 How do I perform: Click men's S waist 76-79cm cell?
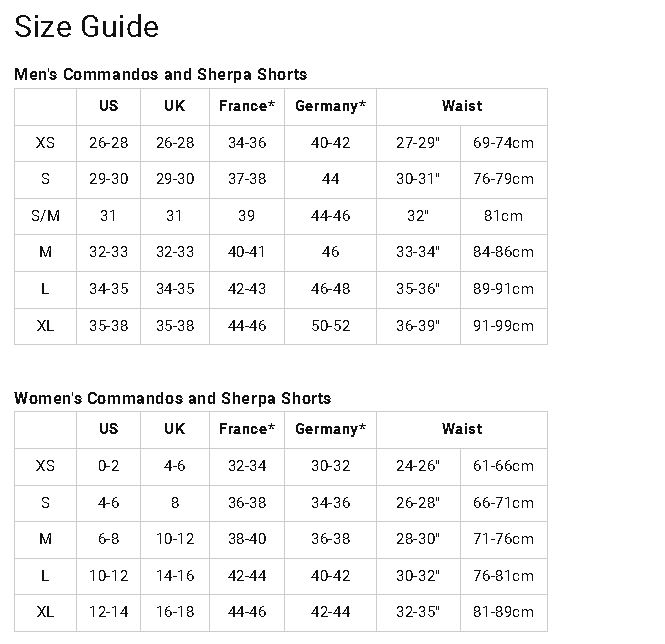point(503,179)
